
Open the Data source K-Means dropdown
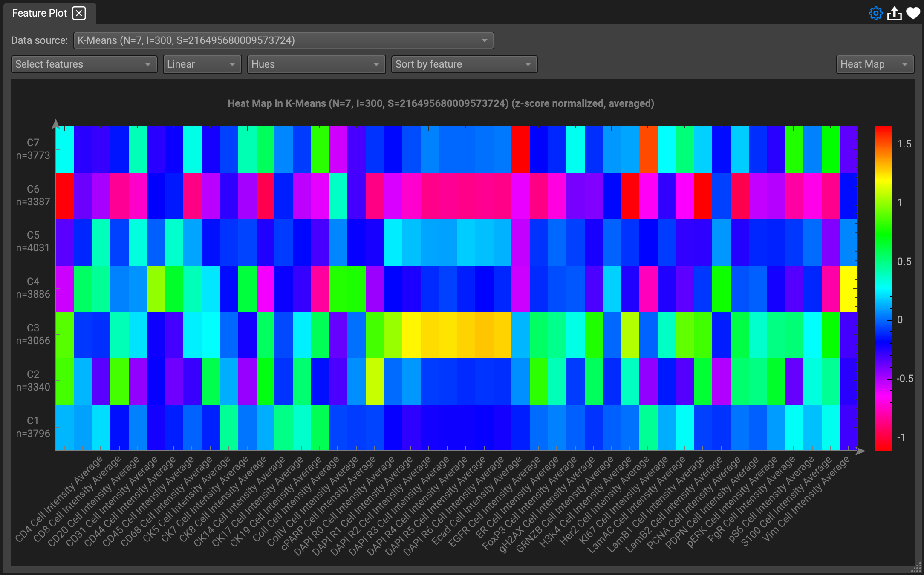tap(283, 40)
